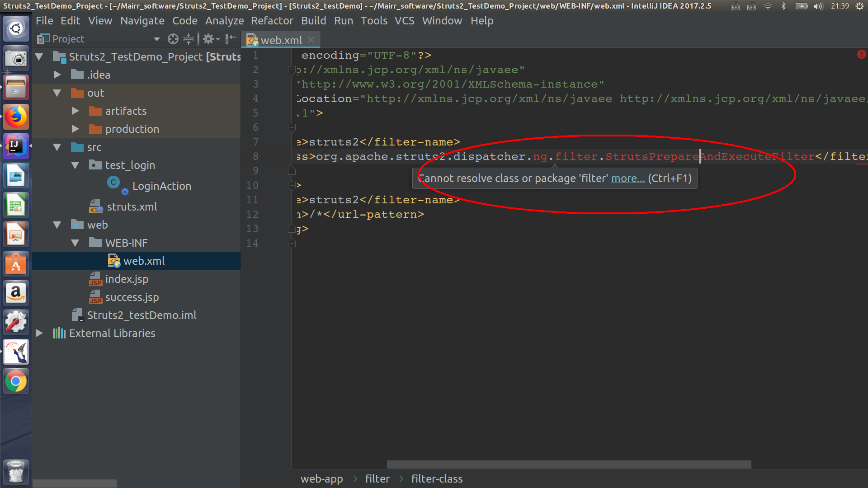Open LibreOffice Writer from dock
Screen dimensions: 868x488
tap(16, 176)
